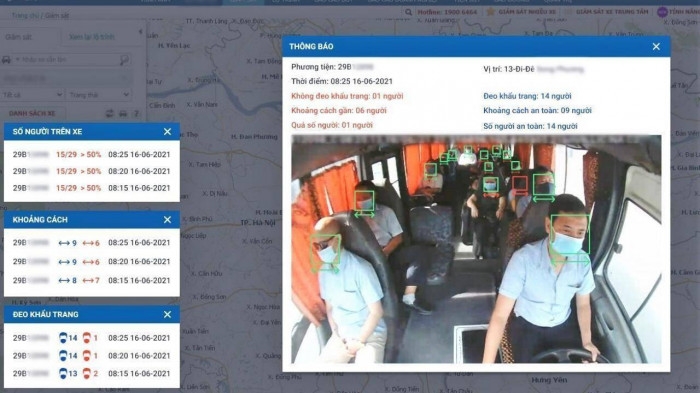This screenshot has width=700, height=393.
Task: Open the Tất cả dropdown filter
Action: pos(32,95)
